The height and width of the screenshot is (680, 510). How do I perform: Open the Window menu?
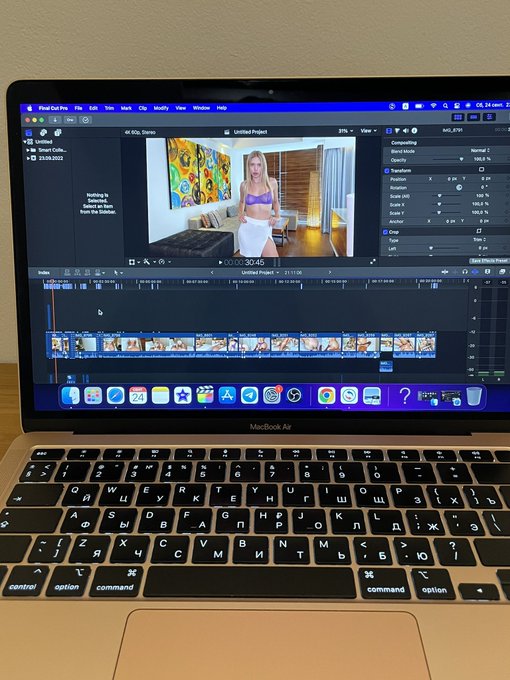201,108
